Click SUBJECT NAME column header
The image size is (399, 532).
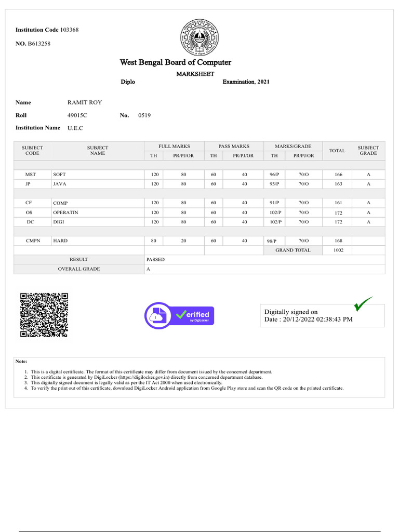pos(98,151)
